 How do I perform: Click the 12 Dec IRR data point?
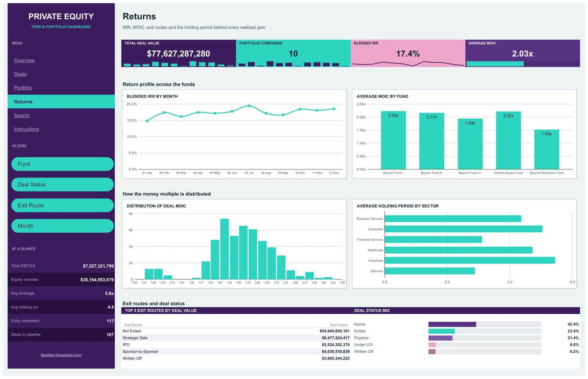pyautogui.click(x=334, y=109)
